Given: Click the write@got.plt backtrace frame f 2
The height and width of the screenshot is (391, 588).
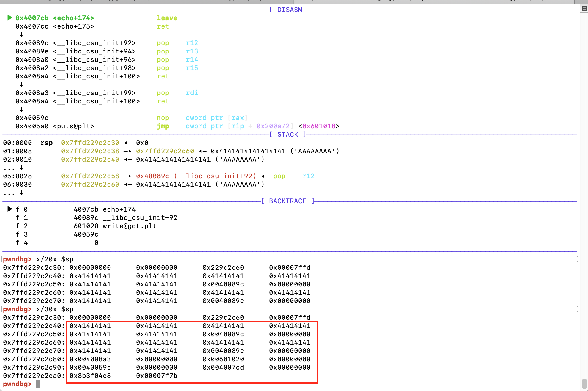Looking at the screenshot, I should pos(129,226).
